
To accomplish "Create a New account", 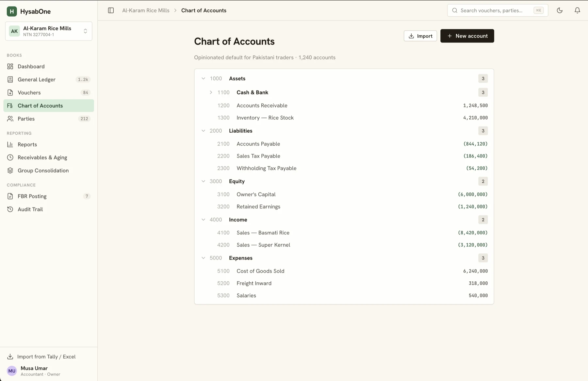I will (x=467, y=36).
